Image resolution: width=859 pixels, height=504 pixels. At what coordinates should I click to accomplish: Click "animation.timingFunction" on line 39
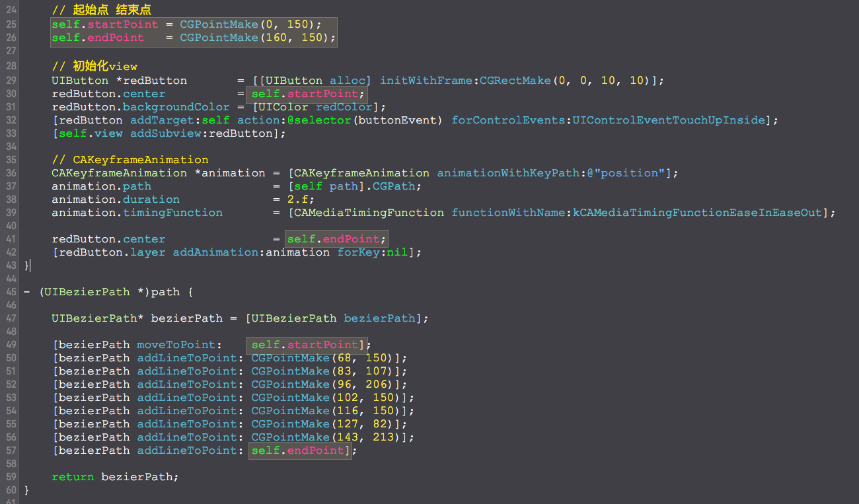137,213
